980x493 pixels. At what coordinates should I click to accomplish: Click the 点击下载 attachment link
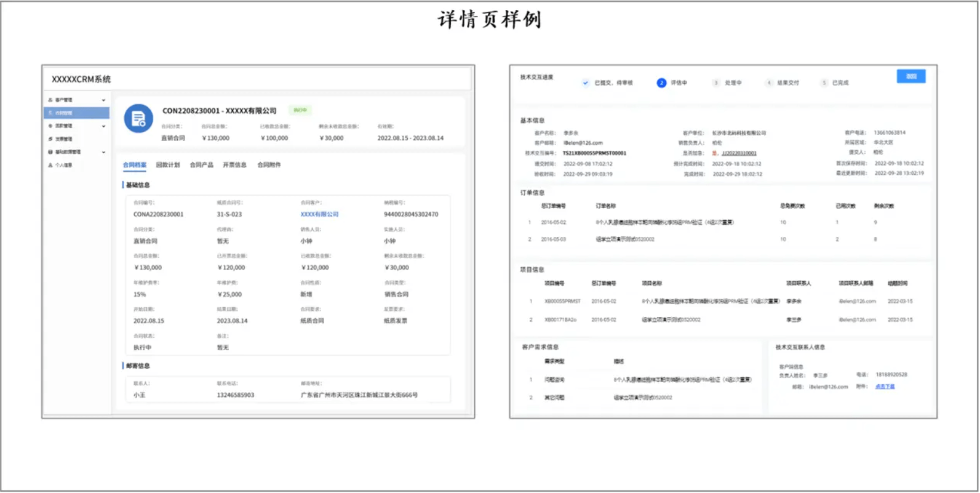(885, 387)
